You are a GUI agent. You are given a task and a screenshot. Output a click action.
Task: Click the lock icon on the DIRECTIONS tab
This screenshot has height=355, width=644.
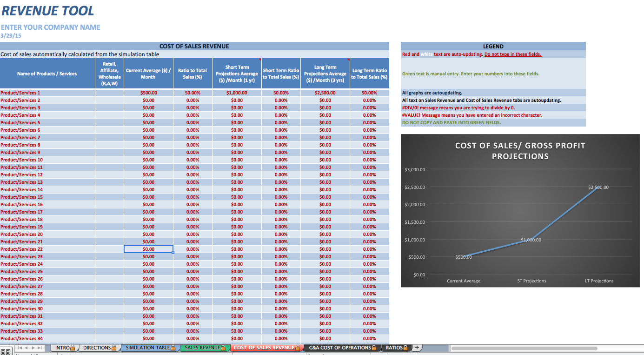coord(114,348)
